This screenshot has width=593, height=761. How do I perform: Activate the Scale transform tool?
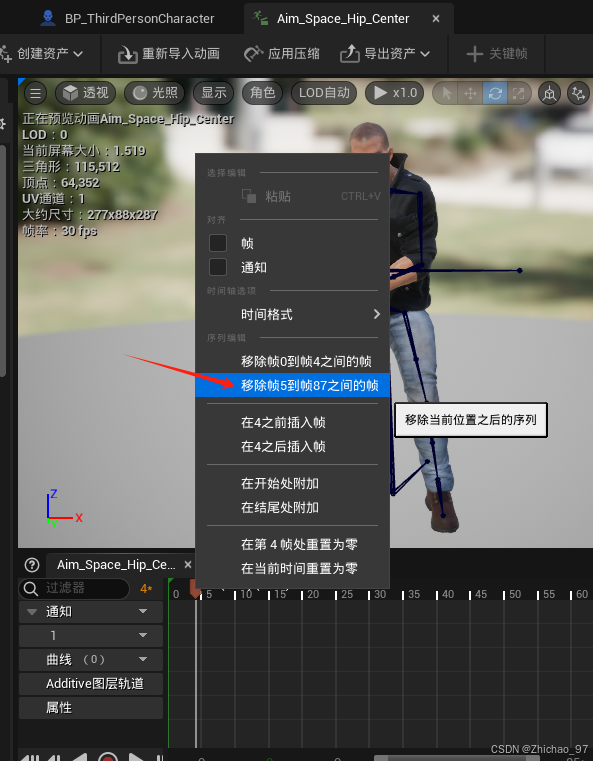(518, 93)
